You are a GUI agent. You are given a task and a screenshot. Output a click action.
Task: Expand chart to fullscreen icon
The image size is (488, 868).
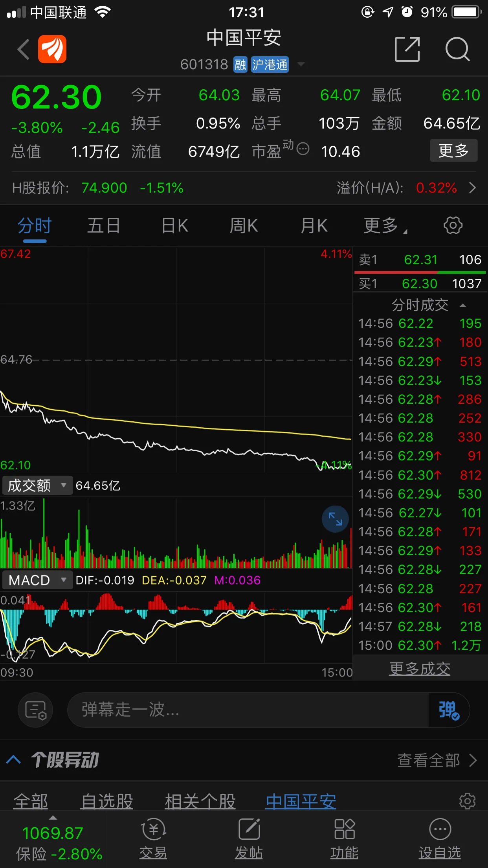point(335,519)
